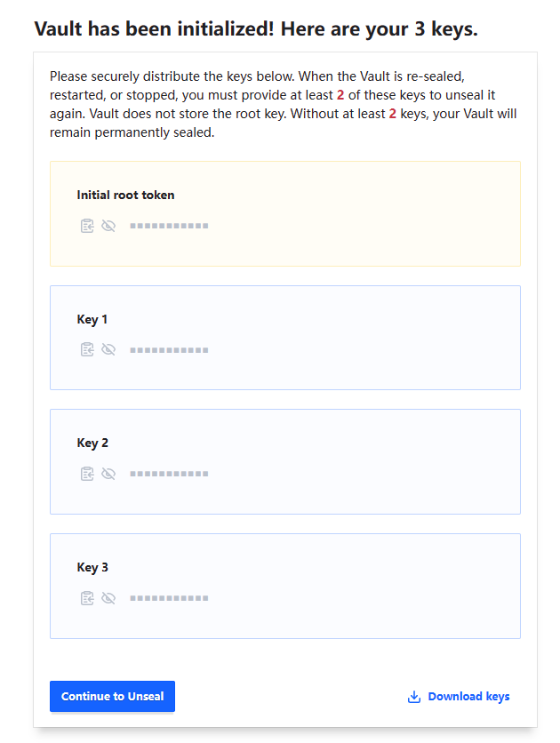Screen dimensions: 560x743
Task: Unmask Key 2 with the eye icon
Action: (x=108, y=474)
